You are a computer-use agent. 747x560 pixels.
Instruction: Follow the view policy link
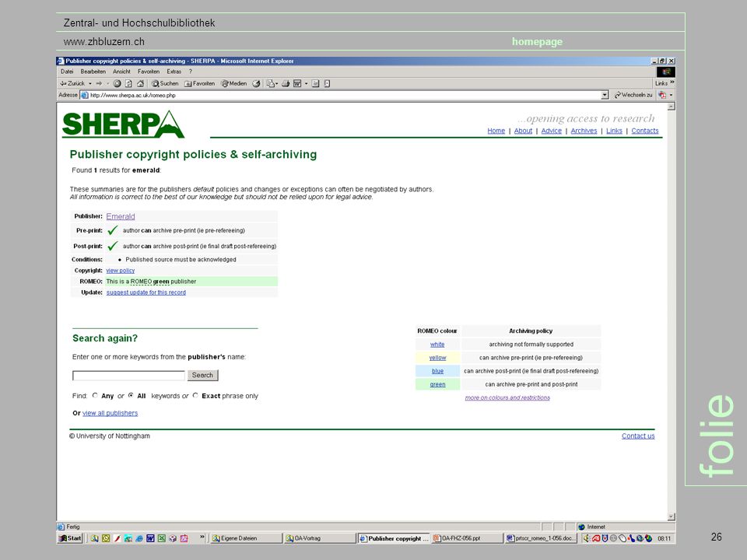pos(120,271)
